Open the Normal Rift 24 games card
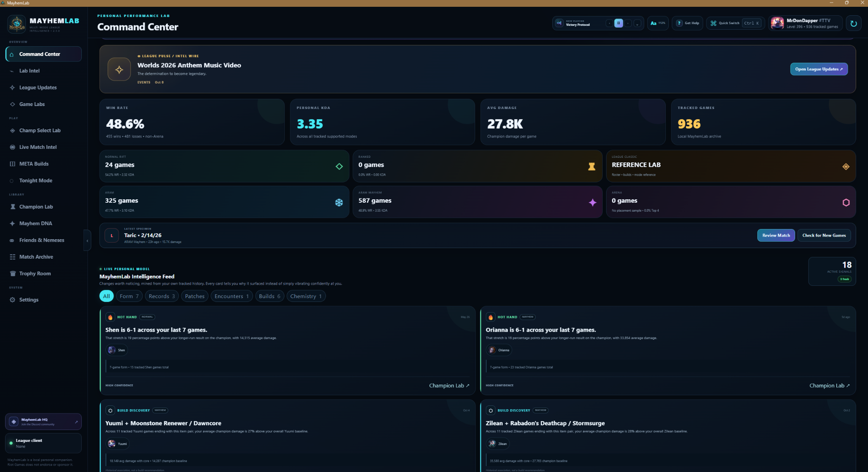This screenshot has height=472, width=868. pos(224,166)
